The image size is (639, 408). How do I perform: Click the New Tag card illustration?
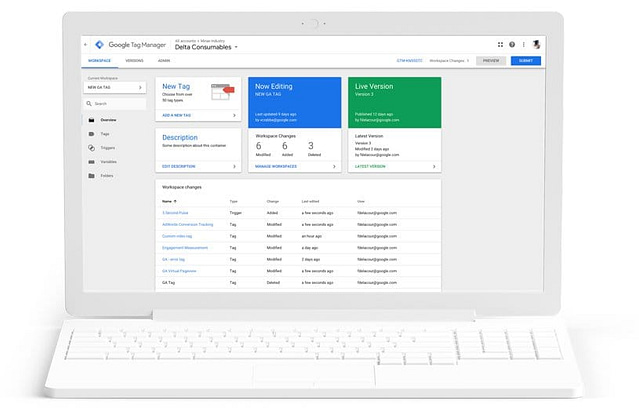coord(223,92)
